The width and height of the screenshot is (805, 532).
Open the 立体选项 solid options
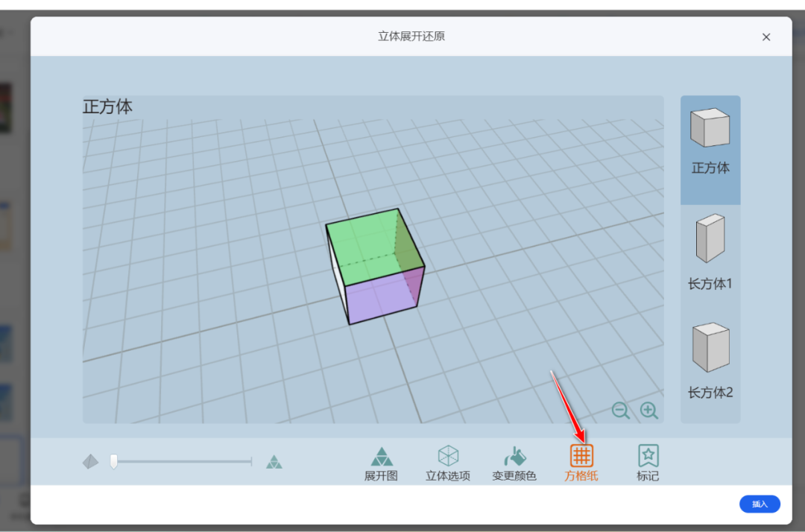[x=447, y=463]
